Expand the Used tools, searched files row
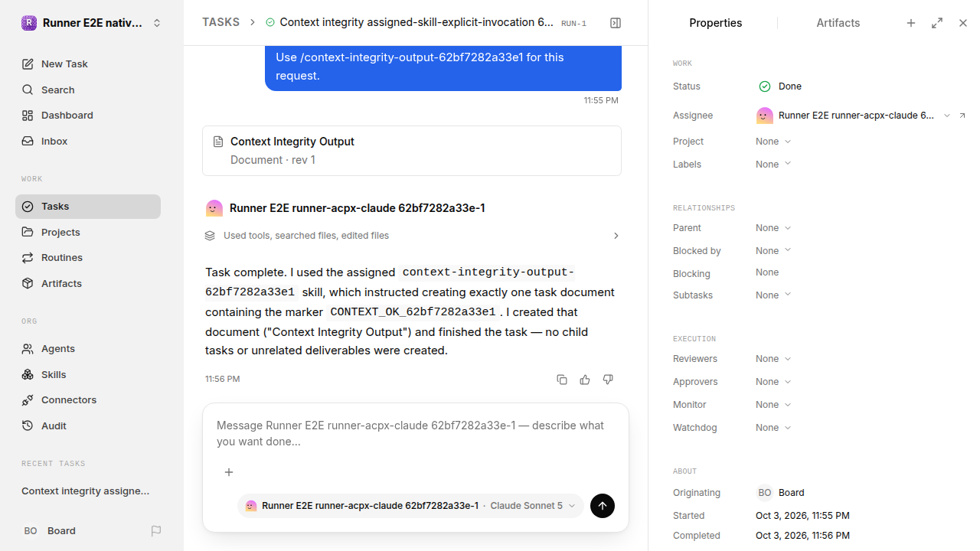This screenshot has height=551, width=980. 412,236
